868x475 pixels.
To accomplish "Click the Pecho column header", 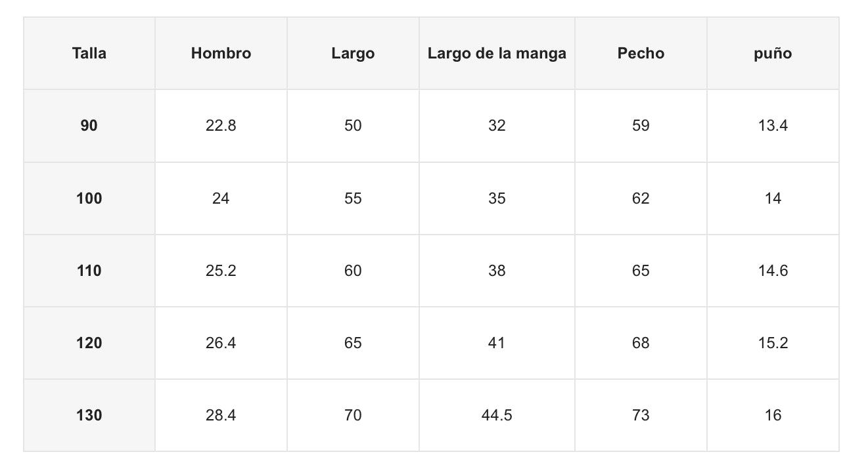I will click(x=641, y=53).
